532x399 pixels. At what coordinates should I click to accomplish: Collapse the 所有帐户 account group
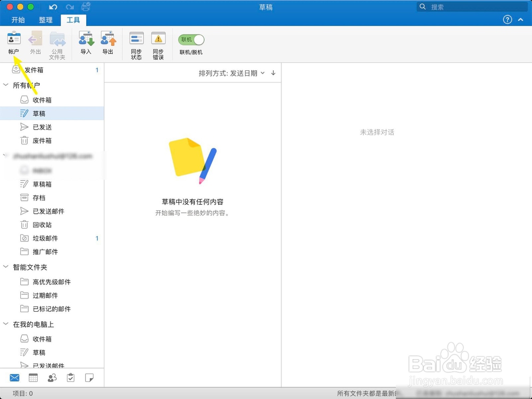tap(6, 85)
